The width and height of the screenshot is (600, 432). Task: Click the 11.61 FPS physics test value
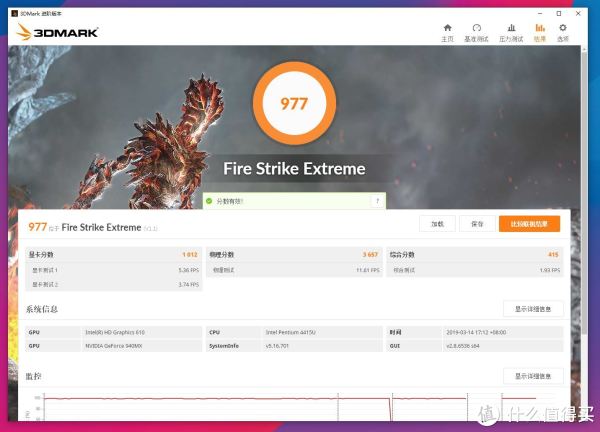point(368,270)
